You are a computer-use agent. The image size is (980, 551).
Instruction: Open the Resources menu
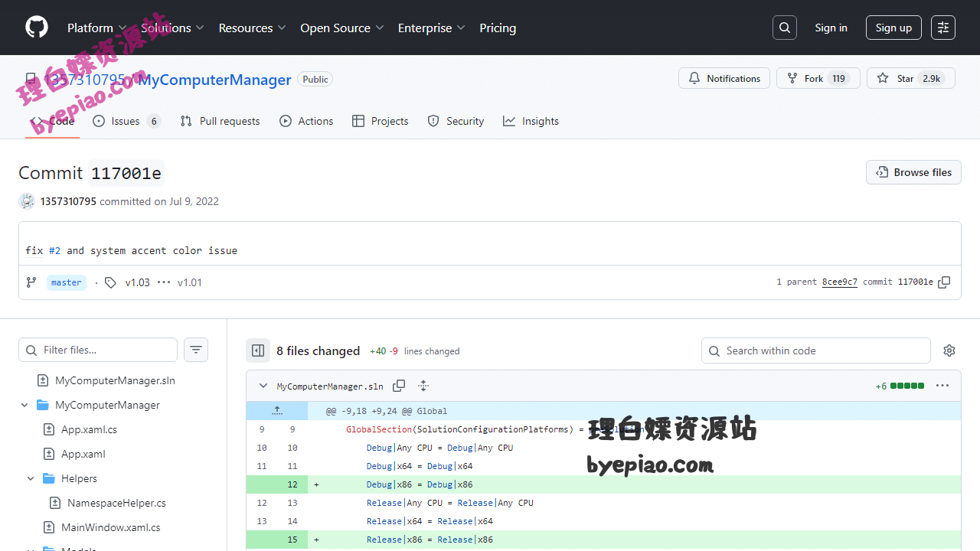[252, 28]
